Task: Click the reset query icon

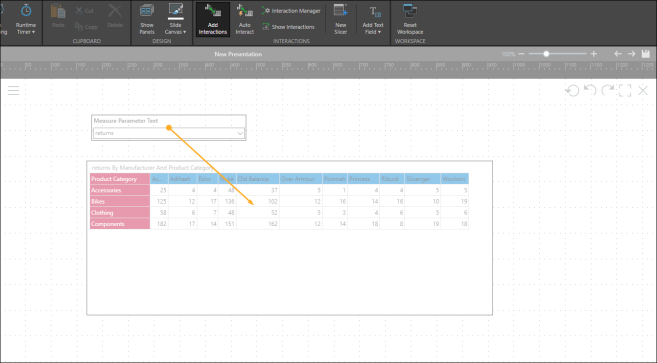Action: tap(572, 90)
